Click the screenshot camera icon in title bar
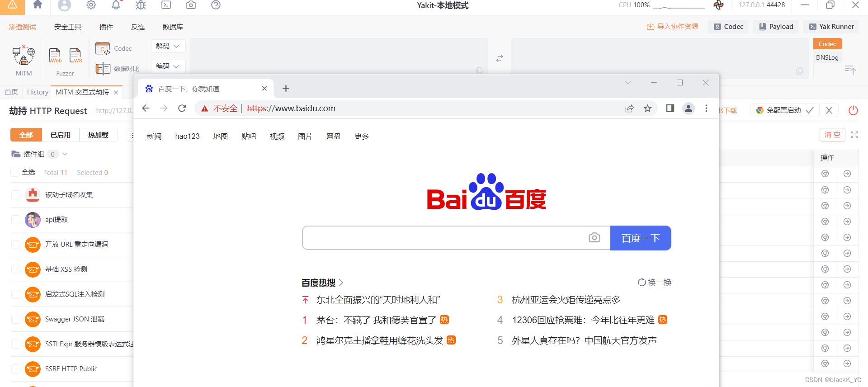 coord(191,5)
